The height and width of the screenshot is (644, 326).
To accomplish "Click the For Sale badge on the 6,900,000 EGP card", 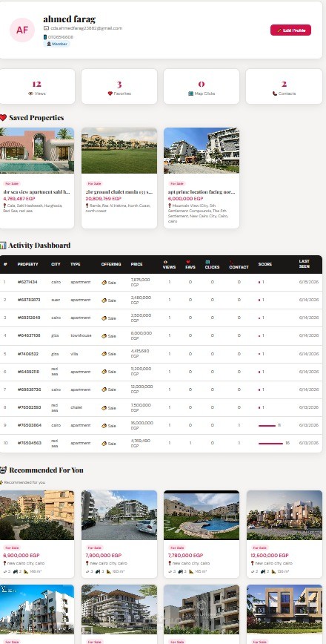I will coord(12,548).
